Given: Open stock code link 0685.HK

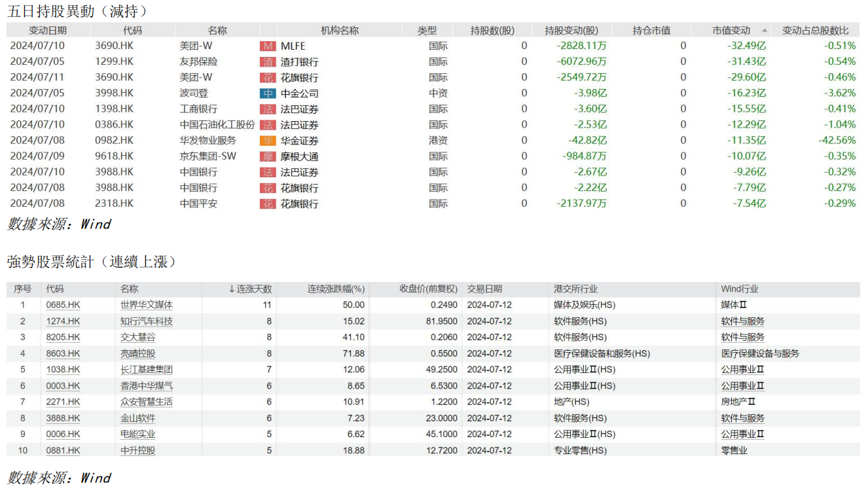Looking at the screenshot, I should pyautogui.click(x=63, y=305).
